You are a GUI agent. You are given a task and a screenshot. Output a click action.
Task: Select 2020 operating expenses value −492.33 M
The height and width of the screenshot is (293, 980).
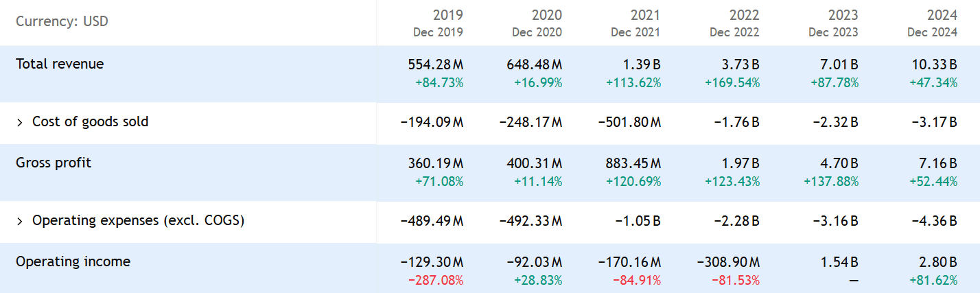click(x=530, y=222)
